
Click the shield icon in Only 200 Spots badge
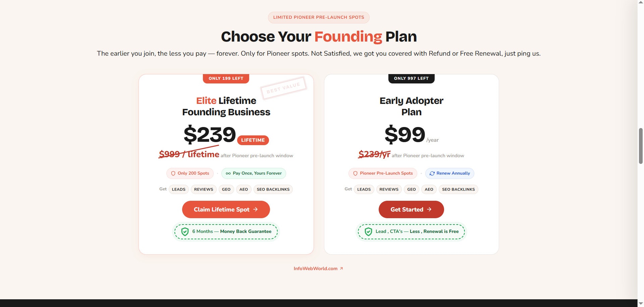click(173, 174)
